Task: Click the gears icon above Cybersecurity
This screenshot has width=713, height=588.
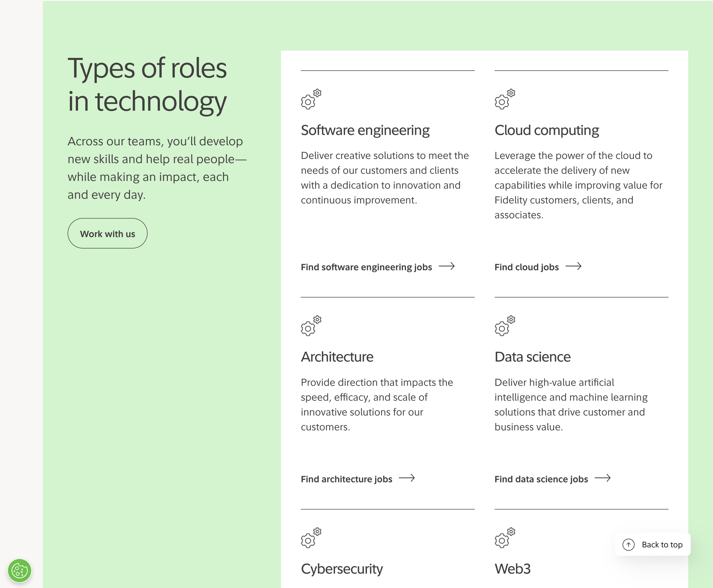Action: coord(311,538)
